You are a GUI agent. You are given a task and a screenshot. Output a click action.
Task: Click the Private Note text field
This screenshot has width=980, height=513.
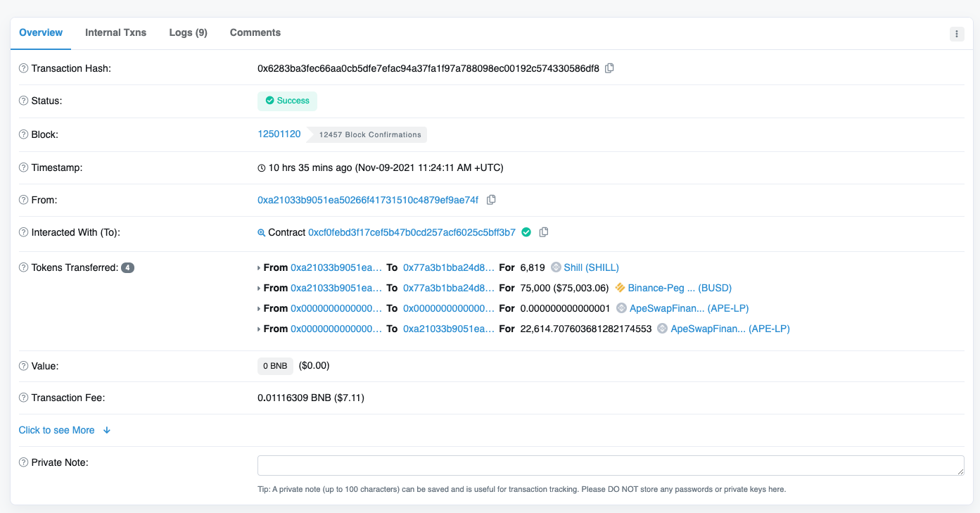click(x=610, y=465)
